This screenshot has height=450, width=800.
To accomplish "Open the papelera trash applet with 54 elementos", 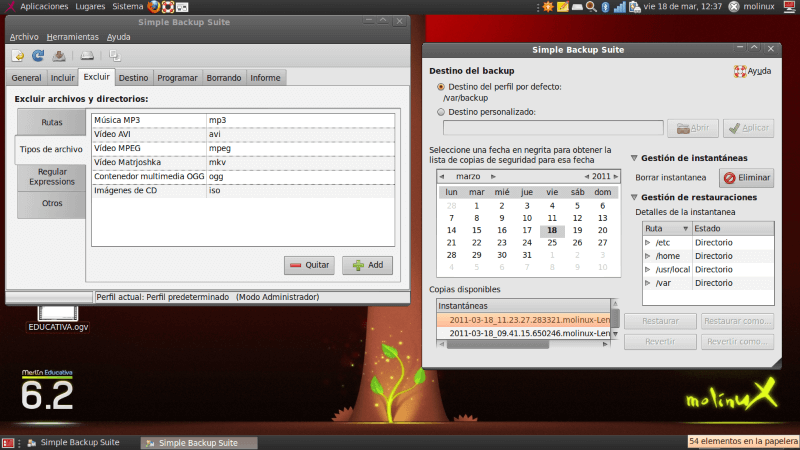I will 743,441.
